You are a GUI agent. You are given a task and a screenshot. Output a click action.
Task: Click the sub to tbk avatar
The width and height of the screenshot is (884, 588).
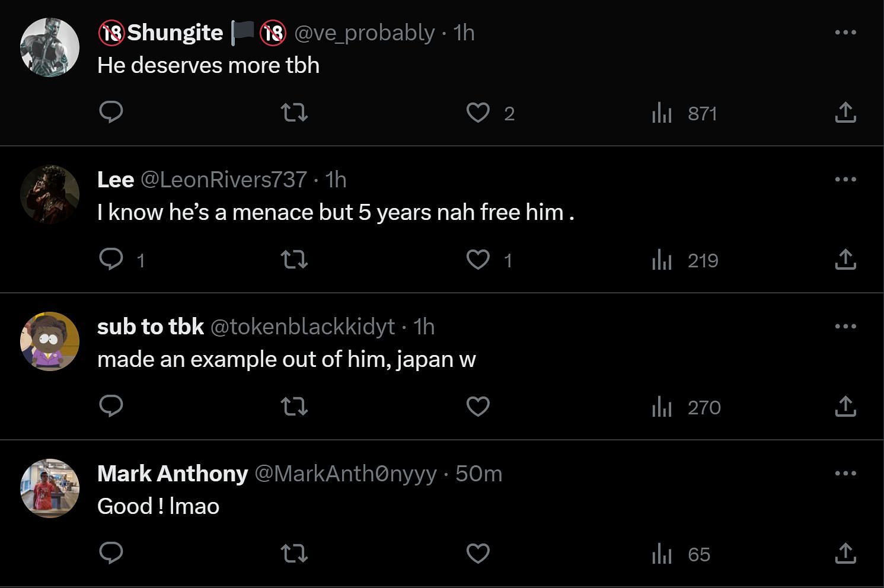(x=50, y=341)
